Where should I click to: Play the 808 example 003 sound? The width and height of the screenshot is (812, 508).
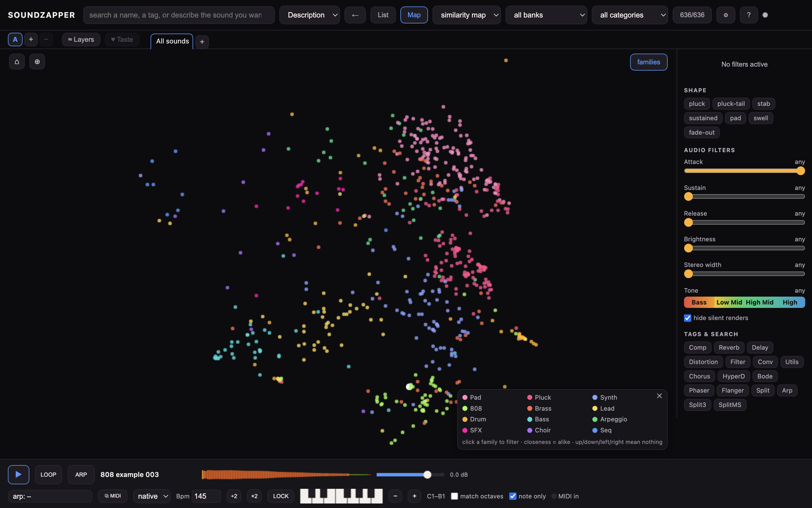point(18,474)
